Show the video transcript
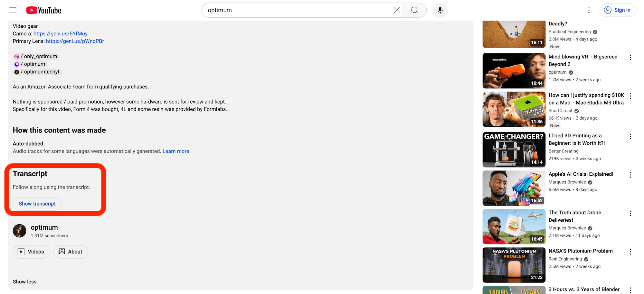The image size is (644, 294). 37,204
